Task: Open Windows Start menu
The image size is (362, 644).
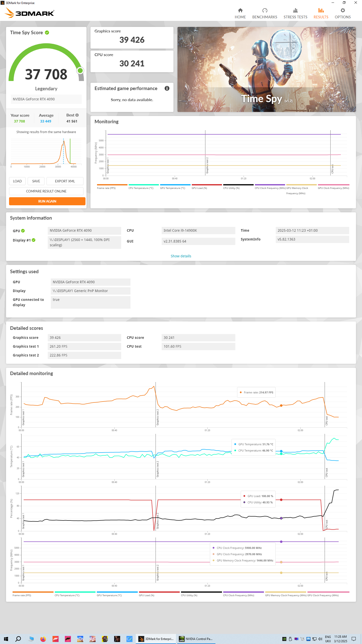Action: (x=6, y=639)
